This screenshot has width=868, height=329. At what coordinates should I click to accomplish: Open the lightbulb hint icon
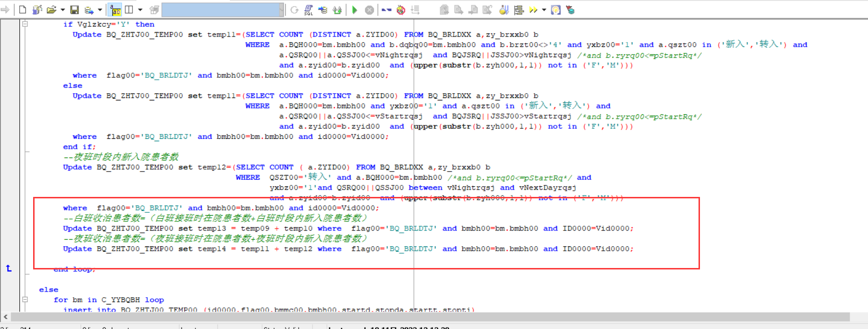(555, 10)
